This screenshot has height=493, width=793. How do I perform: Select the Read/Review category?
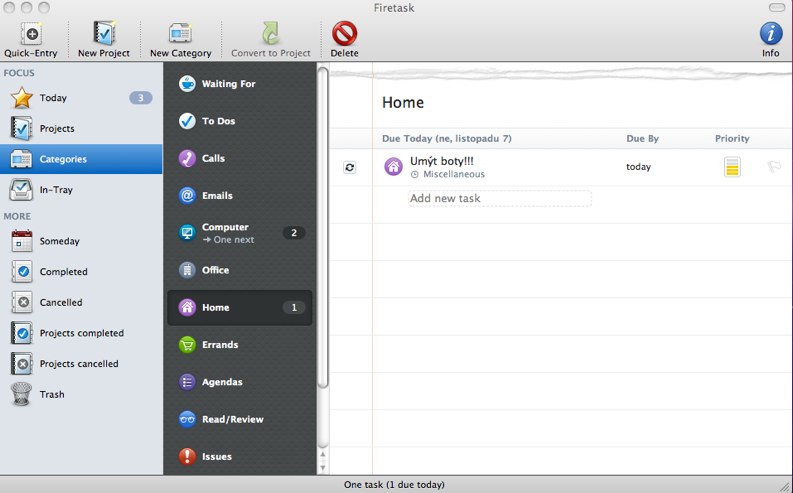click(x=240, y=419)
